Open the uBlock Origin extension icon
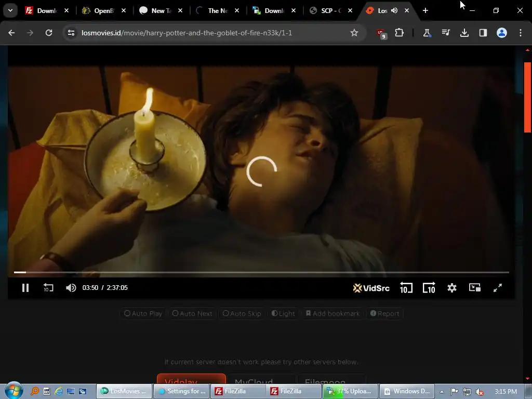532x399 pixels. (x=381, y=33)
